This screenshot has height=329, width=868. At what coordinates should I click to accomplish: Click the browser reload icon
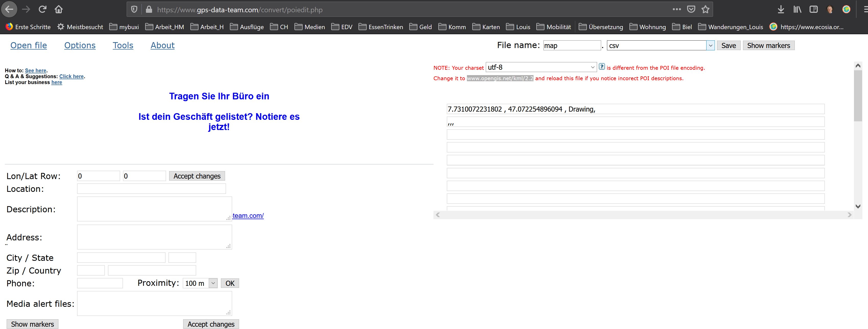[x=42, y=9]
